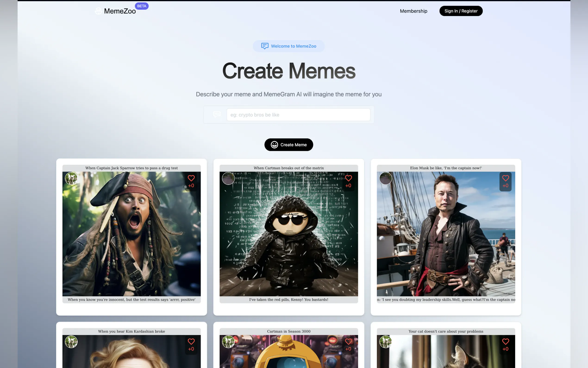Click the Sign In / Register button

pyautogui.click(x=461, y=11)
